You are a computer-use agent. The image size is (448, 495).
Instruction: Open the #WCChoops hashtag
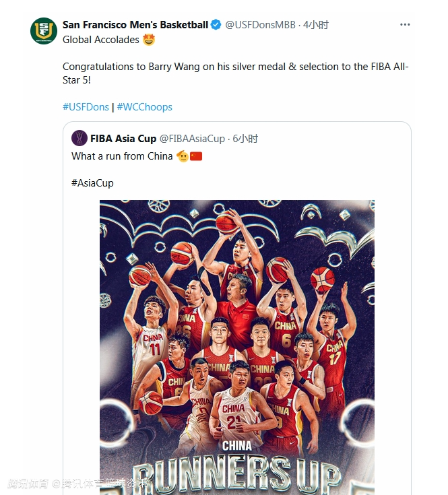pos(145,106)
